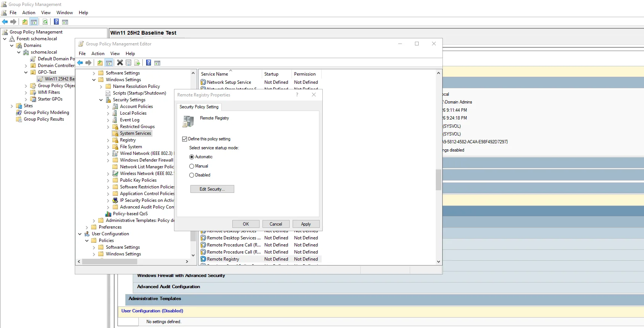Click Help icon in Group Policy Management toolbar
Image resolution: width=644 pixels, height=328 pixels.
pyautogui.click(x=56, y=22)
